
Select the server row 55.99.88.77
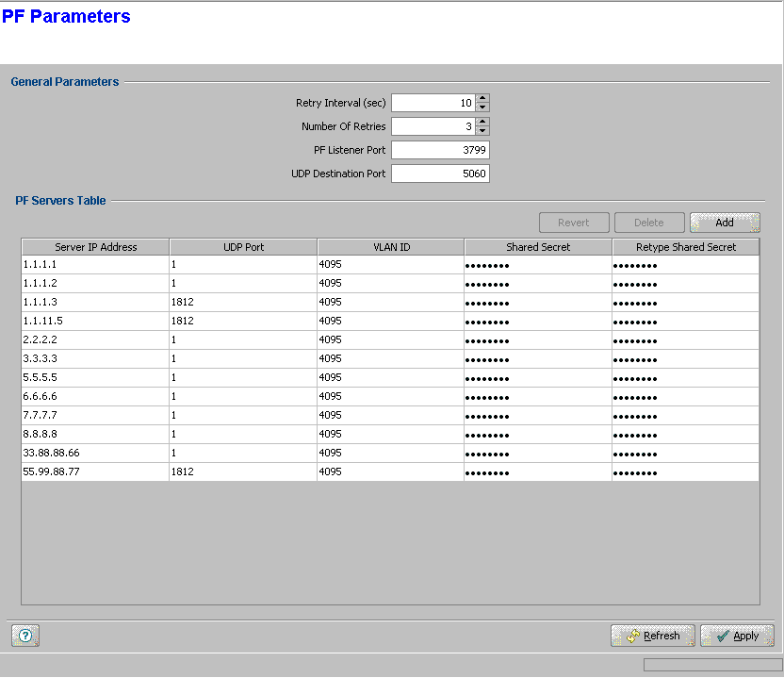94,471
